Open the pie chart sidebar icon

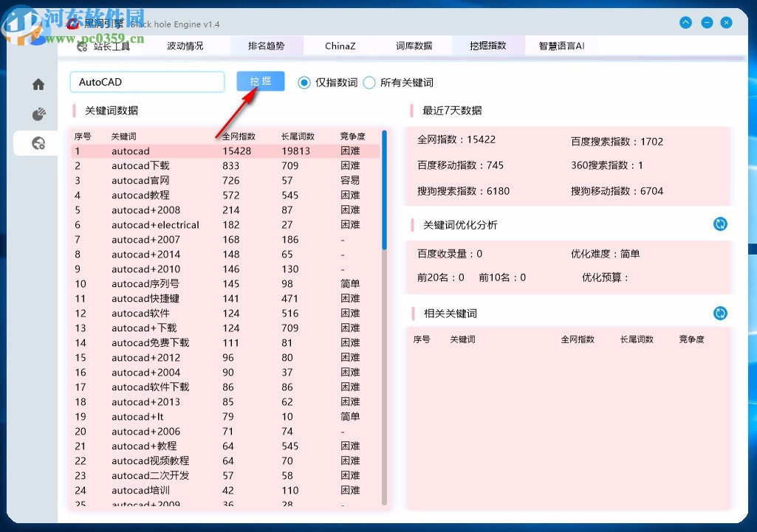[38, 114]
